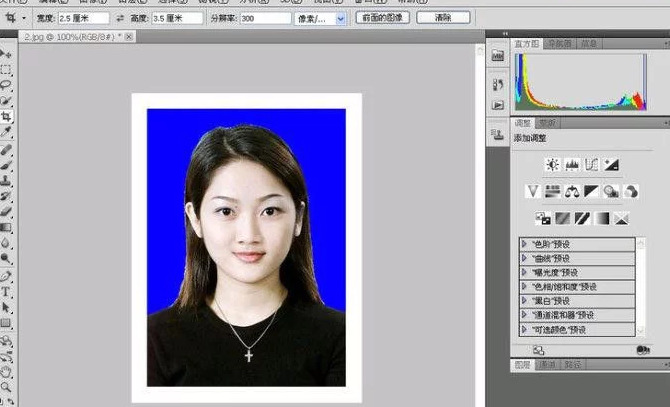Switch to the 蒙版 tab

point(547,123)
